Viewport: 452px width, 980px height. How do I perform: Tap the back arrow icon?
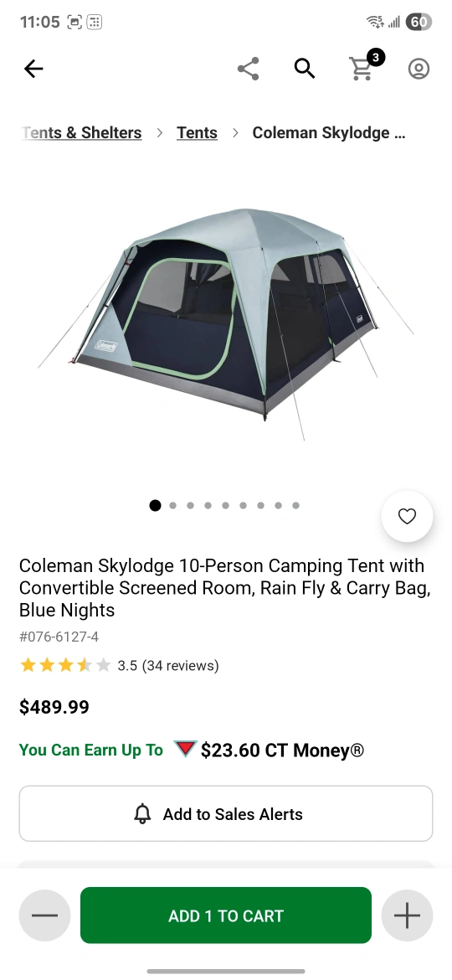33,69
